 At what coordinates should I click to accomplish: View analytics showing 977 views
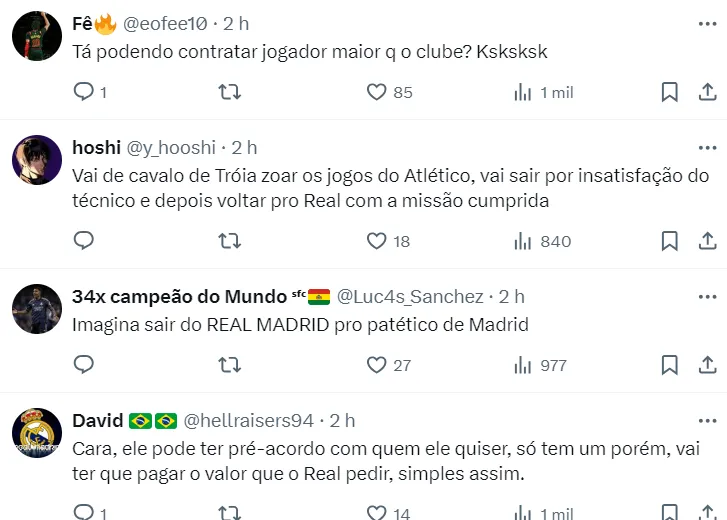[x=540, y=365]
